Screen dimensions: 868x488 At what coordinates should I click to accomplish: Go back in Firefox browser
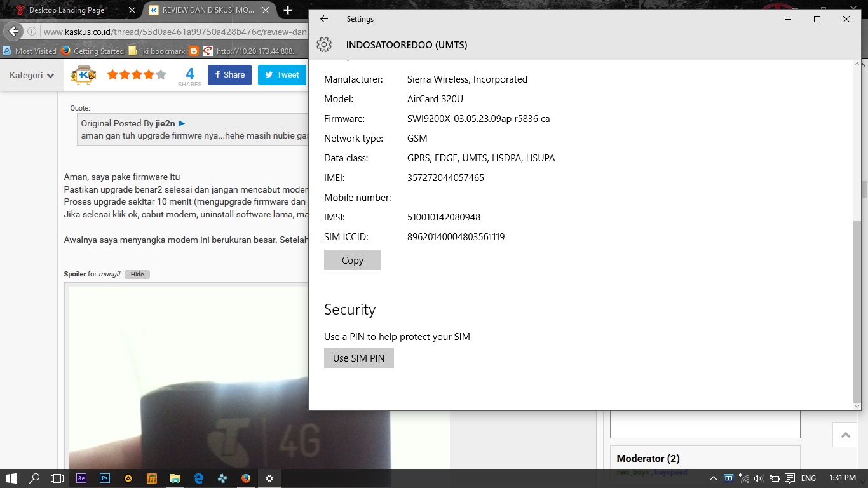13,31
